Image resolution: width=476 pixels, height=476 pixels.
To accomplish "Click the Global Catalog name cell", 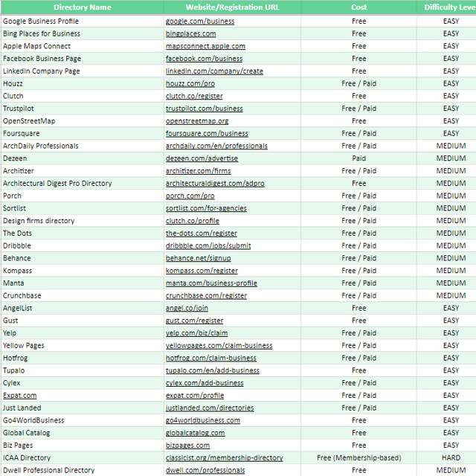I will 83,433.
